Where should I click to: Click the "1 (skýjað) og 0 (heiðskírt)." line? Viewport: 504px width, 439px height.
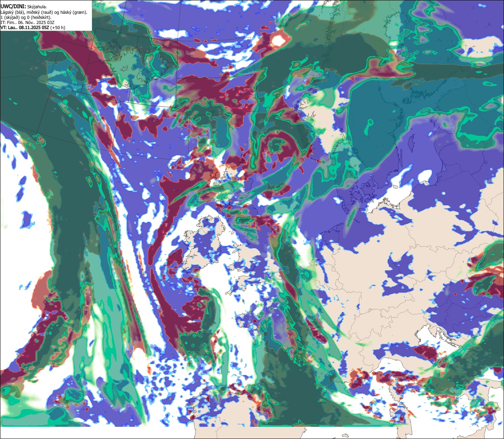coord(26,17)
